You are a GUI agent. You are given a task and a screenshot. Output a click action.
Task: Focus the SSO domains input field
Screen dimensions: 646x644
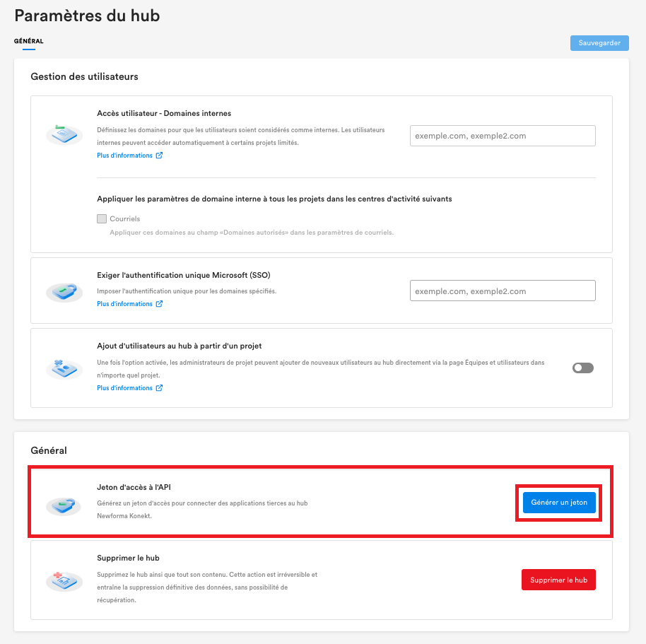coord(503,291)
